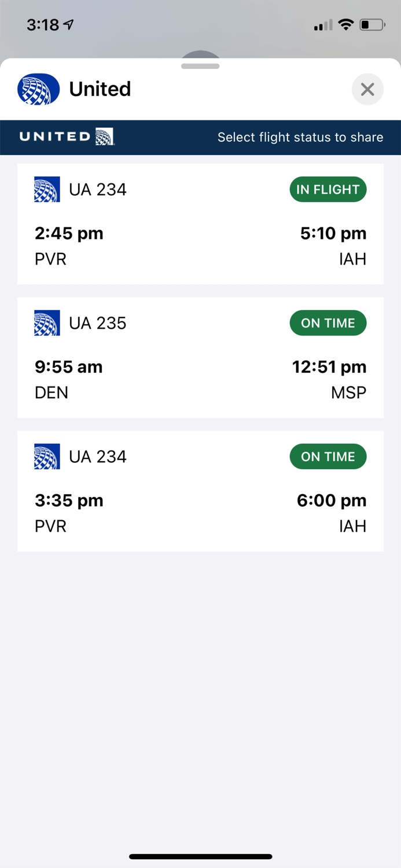This screenshot has width=401, height=868.
Task: Select the United airline icon on flight UA 234
Action: 47,189
